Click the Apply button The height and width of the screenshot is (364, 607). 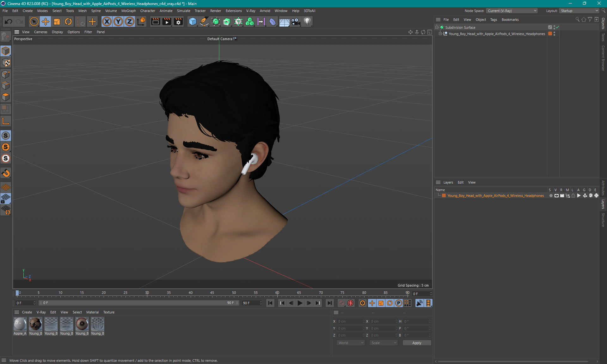click(417, 343)
